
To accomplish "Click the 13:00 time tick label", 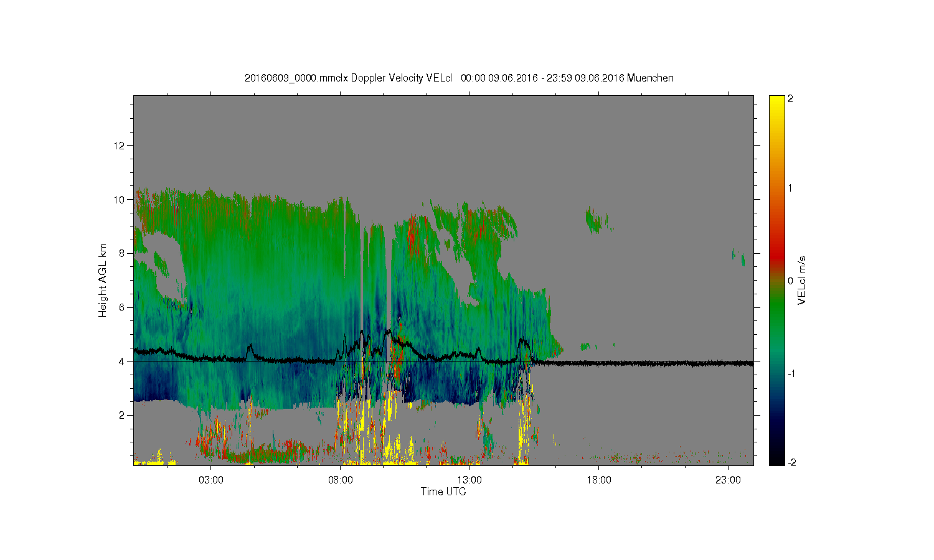I will [x=469, y=480].
